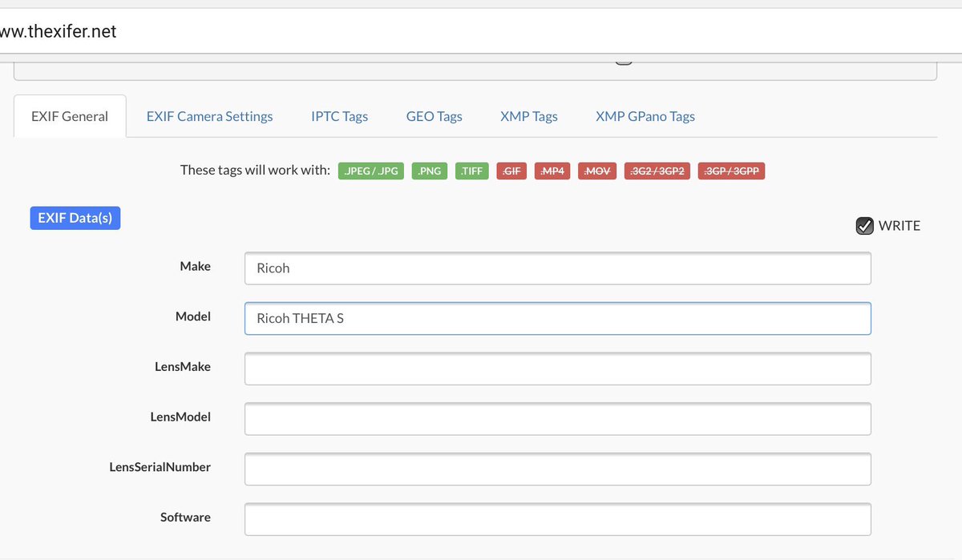The image size is (962, 560).
Task: Click the green .TIFF format badge
Action: point(471,171)
